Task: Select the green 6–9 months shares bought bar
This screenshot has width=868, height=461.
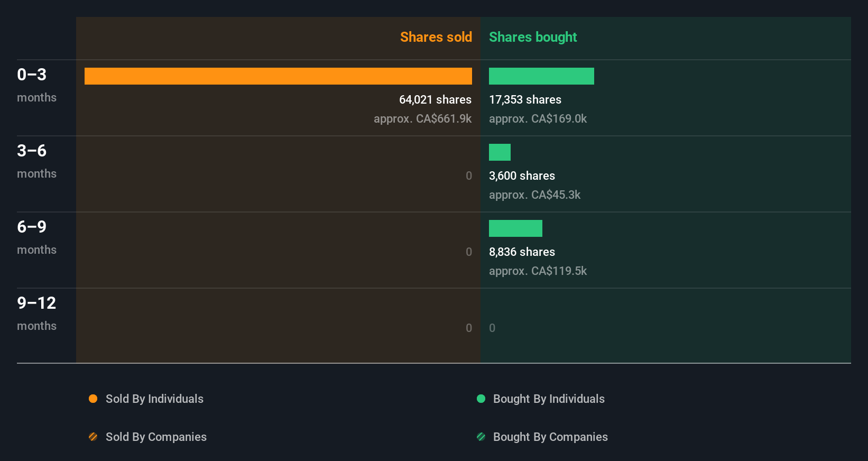Action: [x=515, y=228]
